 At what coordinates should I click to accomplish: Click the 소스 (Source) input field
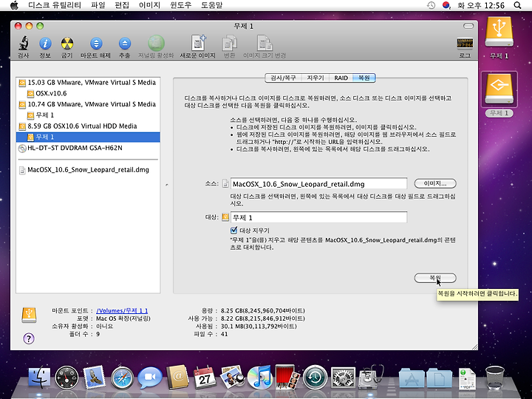318,184
